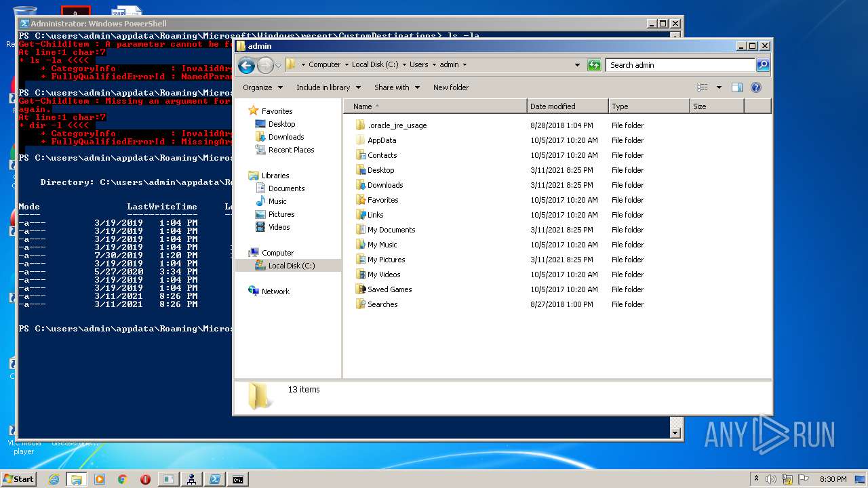Select the Contacts folder icon
The image size is (868, 488).
[360, 155]
